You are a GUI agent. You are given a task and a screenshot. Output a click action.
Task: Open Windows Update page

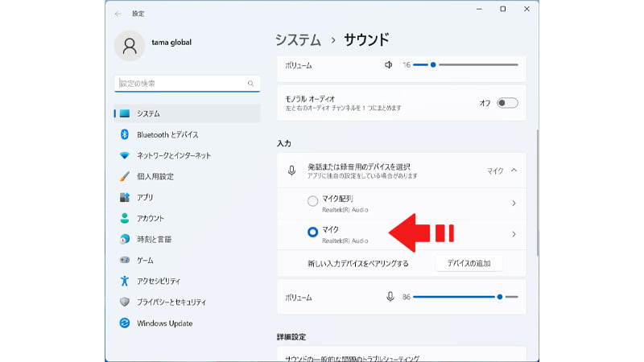click(164, 323)
